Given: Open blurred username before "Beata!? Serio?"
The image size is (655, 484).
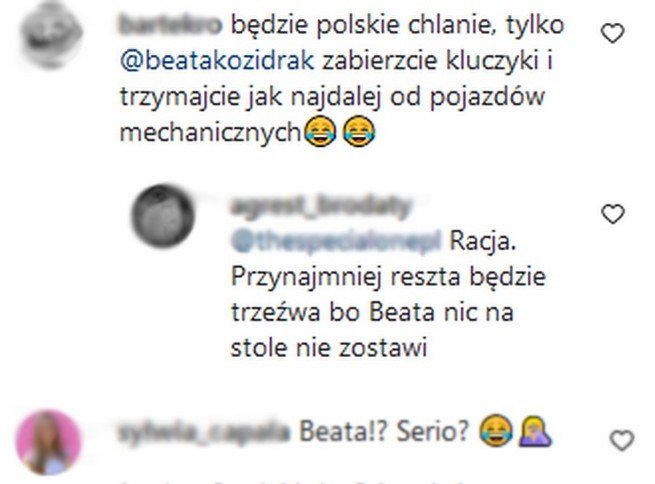Looking at the screenshot, I should 203,433.
